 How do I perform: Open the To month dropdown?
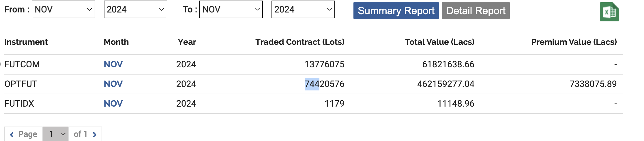tap(231, 10)
